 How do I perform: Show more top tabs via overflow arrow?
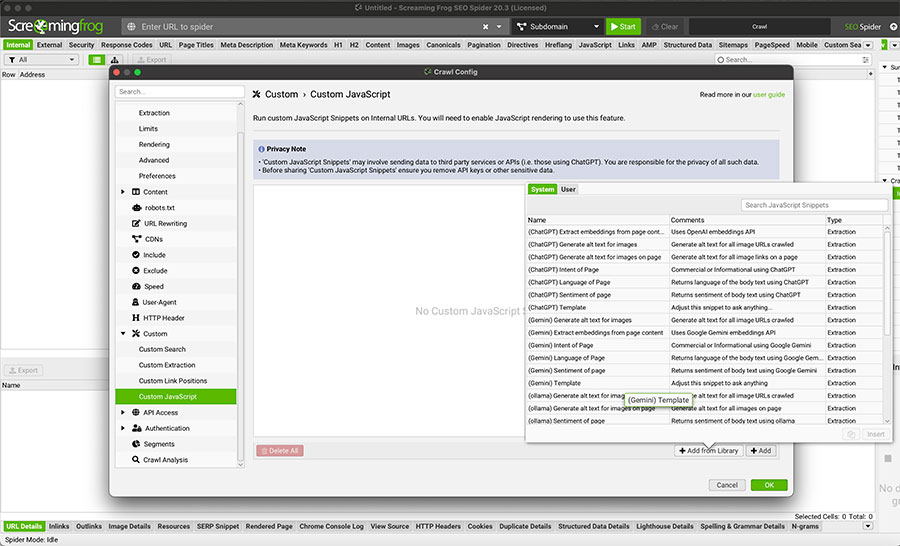[x=868, y=45]
